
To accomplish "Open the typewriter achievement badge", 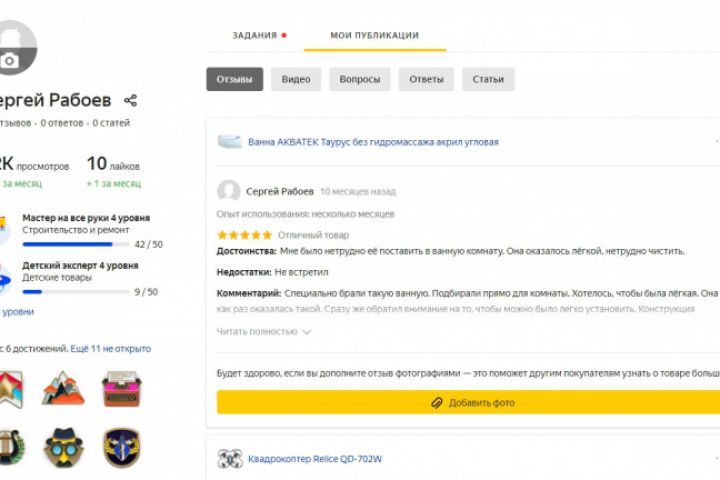I will point(122,389).
